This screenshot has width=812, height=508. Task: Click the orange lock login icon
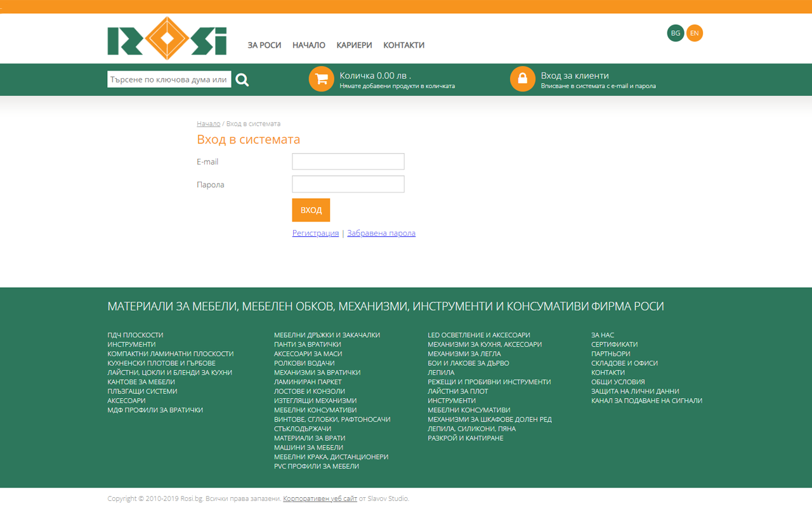[x=522, y=79]
